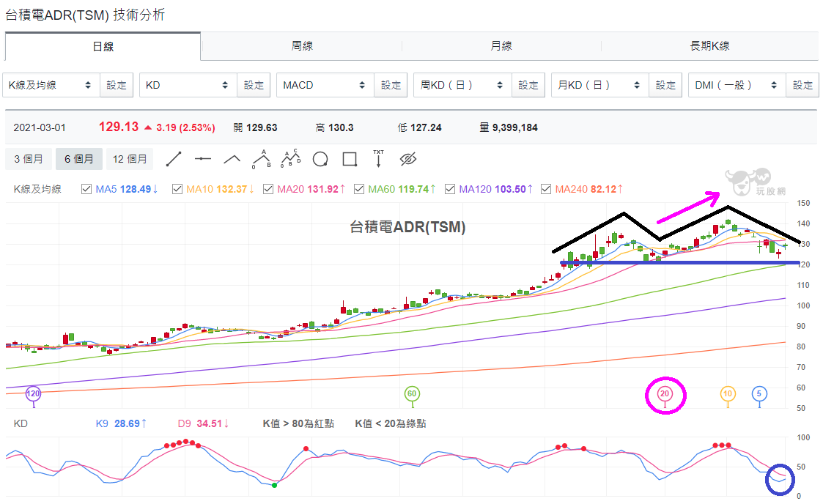Click the MA120 103.50 value label

tap(495, 189)
